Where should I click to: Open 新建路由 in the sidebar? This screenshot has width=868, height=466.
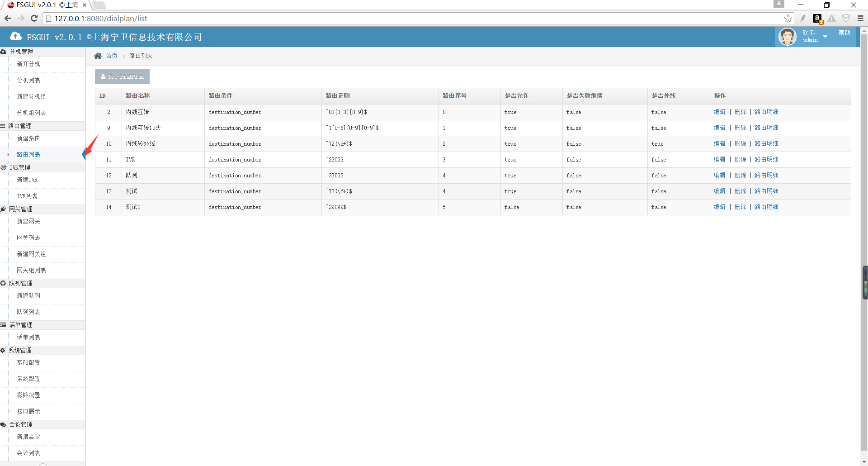(x=28, y=138)
